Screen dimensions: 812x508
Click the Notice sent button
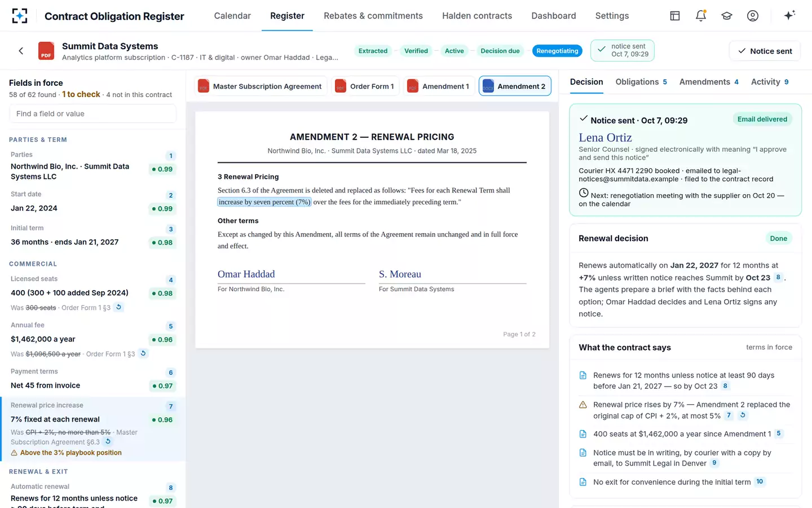pos(765,51)
